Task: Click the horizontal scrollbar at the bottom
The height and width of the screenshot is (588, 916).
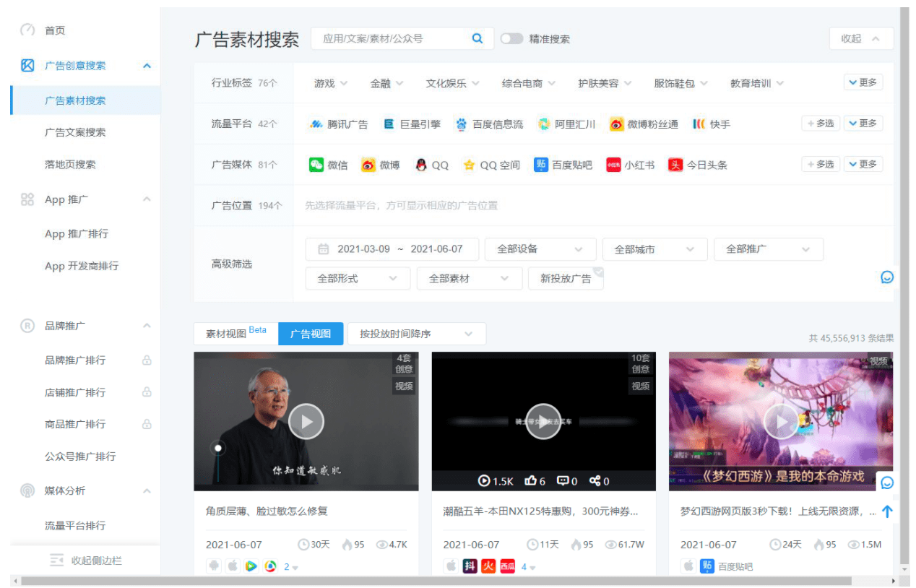Action: click(436, 581)
